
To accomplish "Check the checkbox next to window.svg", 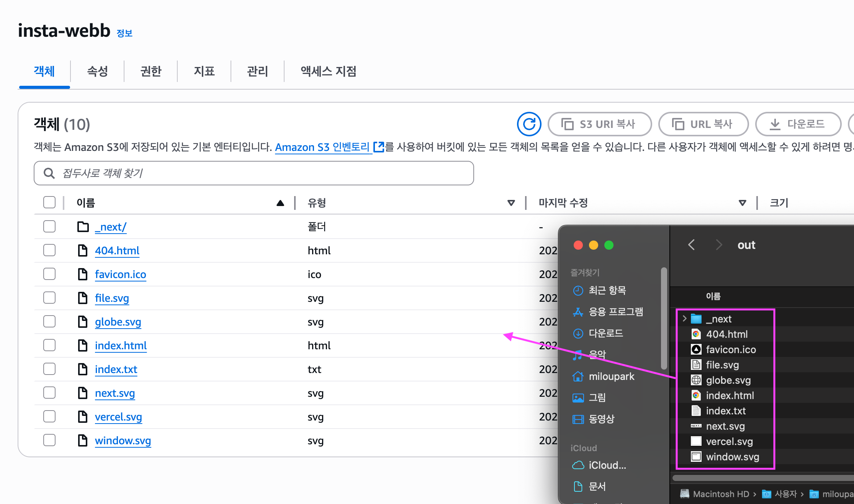I will pos(49,440).
